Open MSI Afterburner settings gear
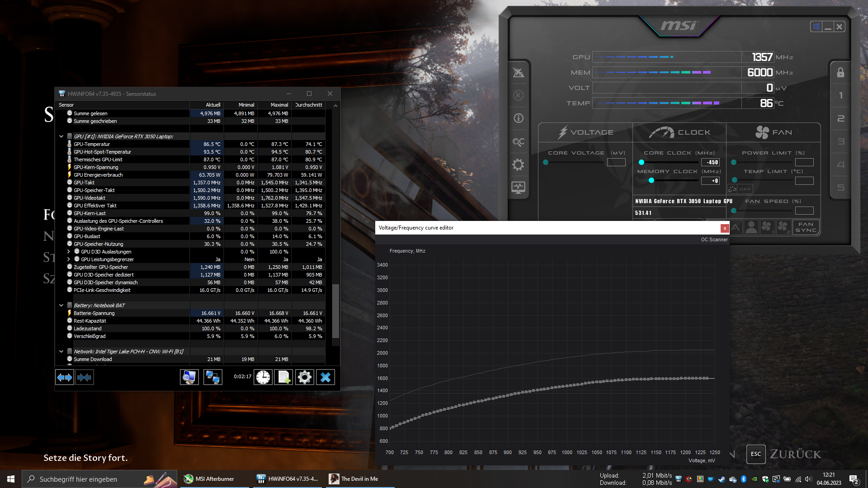This screenshot has width=868, height=488. pos(518,164)
